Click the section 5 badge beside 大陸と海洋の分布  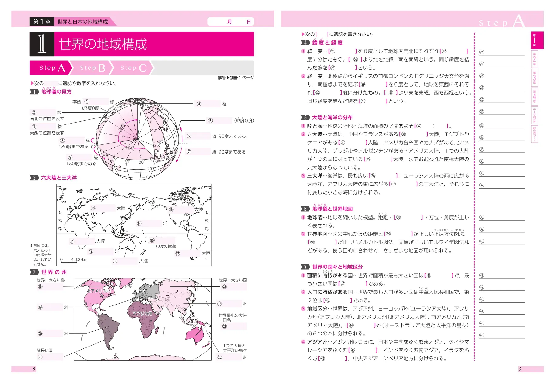click(x=305, y=118)
